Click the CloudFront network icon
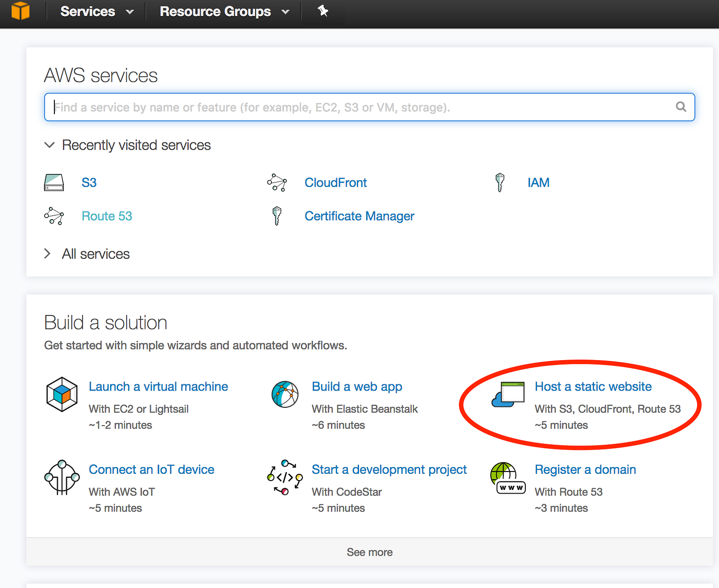The height and width of the screenshot is (588, 719). click(277, 183)
